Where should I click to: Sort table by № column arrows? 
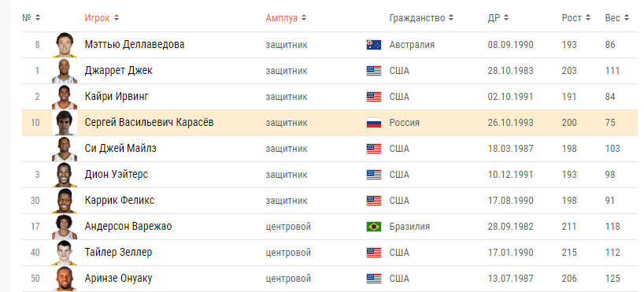point(38,18)
